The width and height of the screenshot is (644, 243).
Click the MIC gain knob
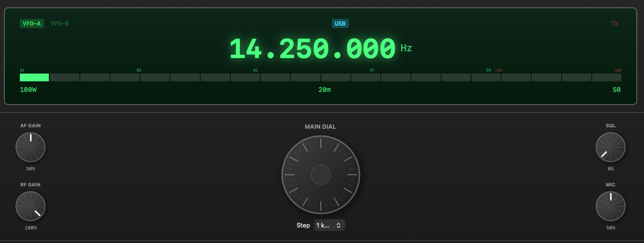611,206
